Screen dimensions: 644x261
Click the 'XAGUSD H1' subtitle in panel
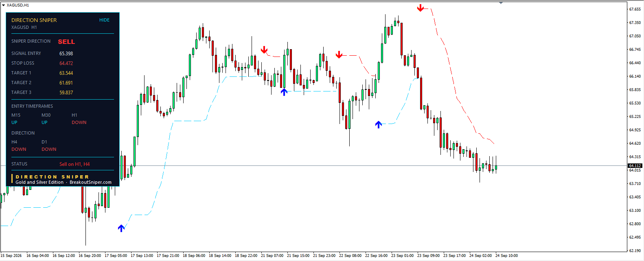tap(24, 27)
